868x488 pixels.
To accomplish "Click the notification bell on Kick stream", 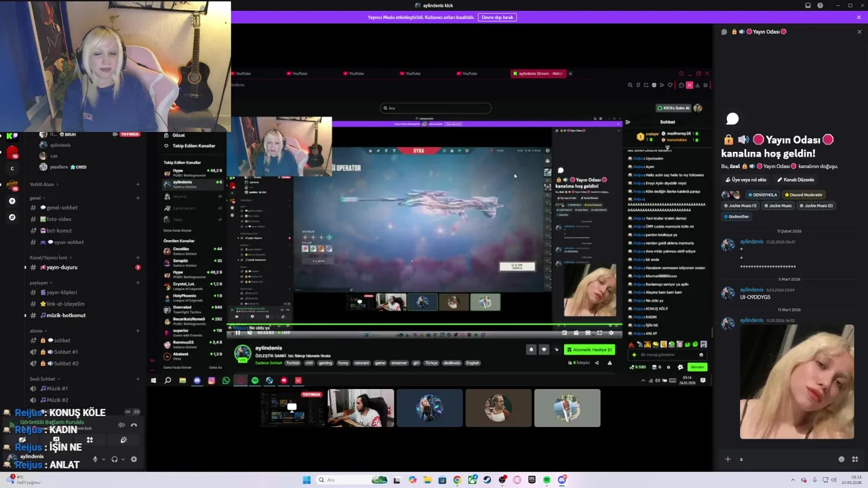I will 531,350.
